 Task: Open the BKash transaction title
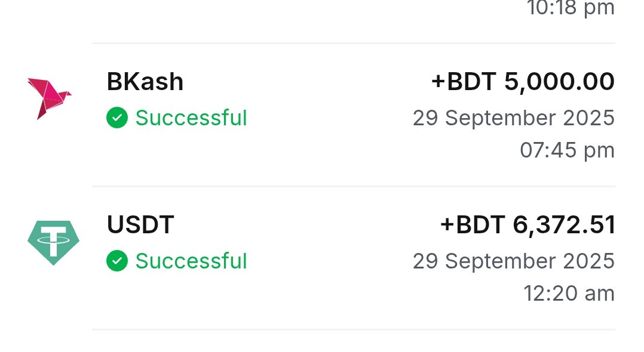pos(145,82)
